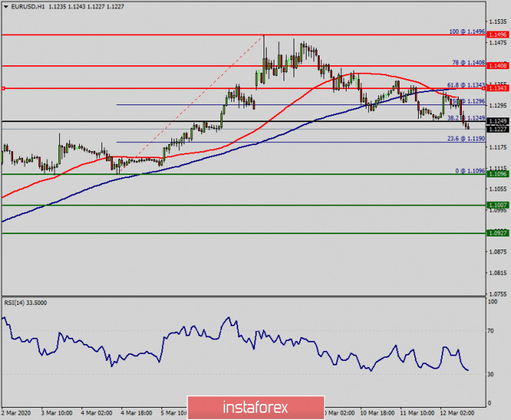Click the RSI 70 level label
The image size is (511, 420).
click(490, 331)
